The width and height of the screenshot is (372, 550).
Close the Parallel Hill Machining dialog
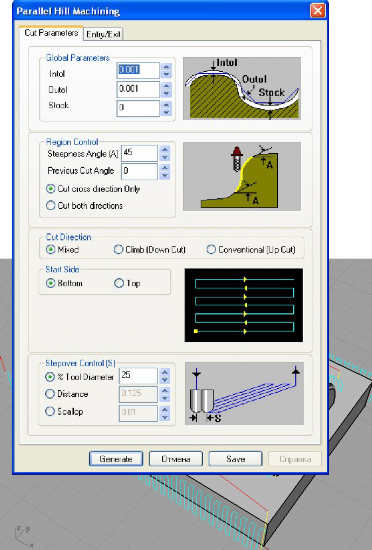(x=317, y=10)
